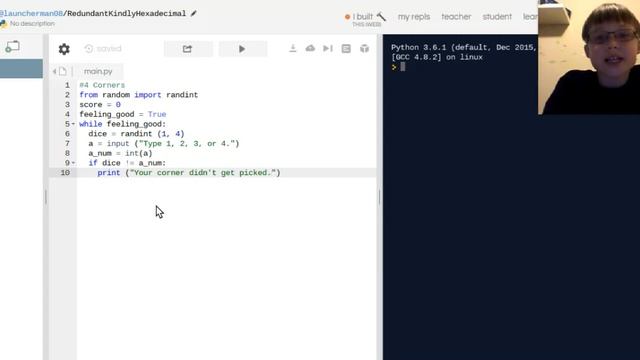This screenshot has width=640, height=360.
Task: Click the print statement on line 10
Action: pos(189,173)
